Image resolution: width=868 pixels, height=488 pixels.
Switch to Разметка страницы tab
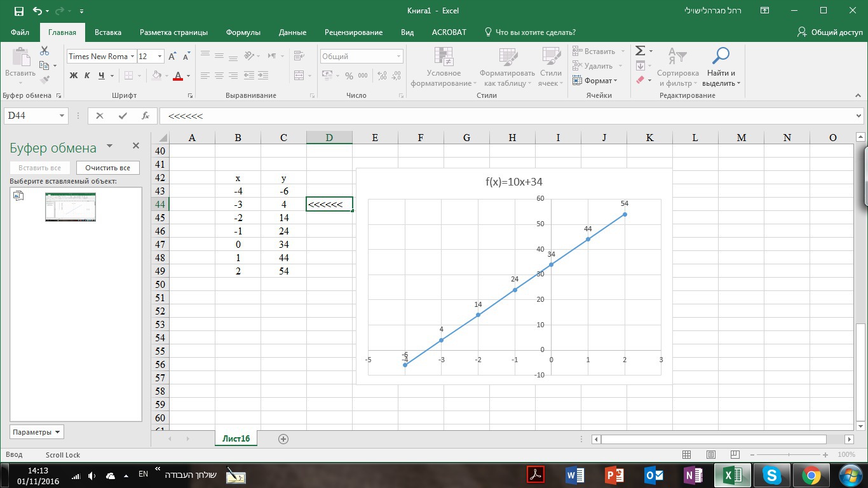pyautogui.click(x=173, y=32)
